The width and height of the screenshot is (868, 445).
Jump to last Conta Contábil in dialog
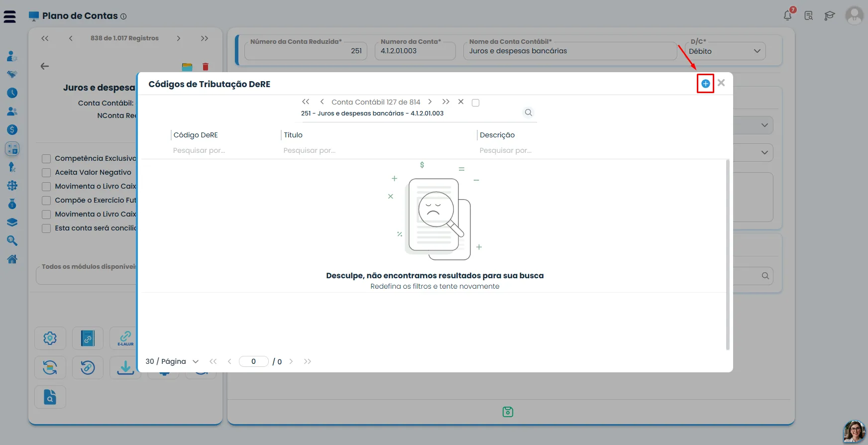pos(446,102)
